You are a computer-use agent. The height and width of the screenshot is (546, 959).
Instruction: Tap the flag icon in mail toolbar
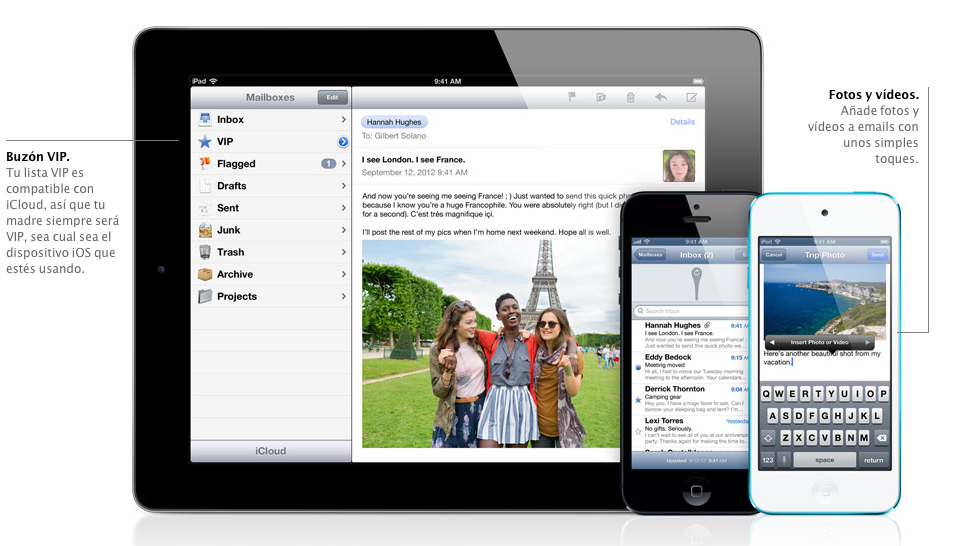pos(572,97)
